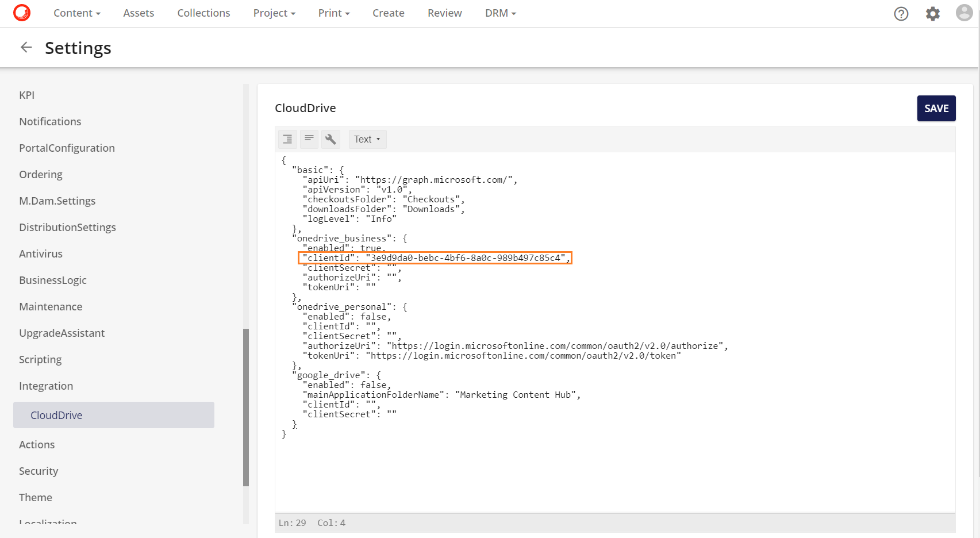This screenshot has height=538, width=980.
Task: Open the settings gear icon
Action: 933,13
